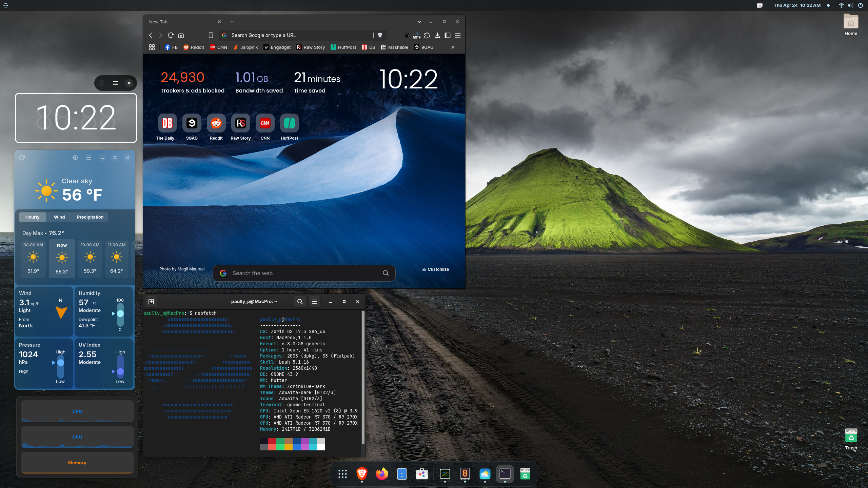The height and width of the screenshot is (488, 868).
Task: Open Firefox from the dock
Action: (382, 474)
